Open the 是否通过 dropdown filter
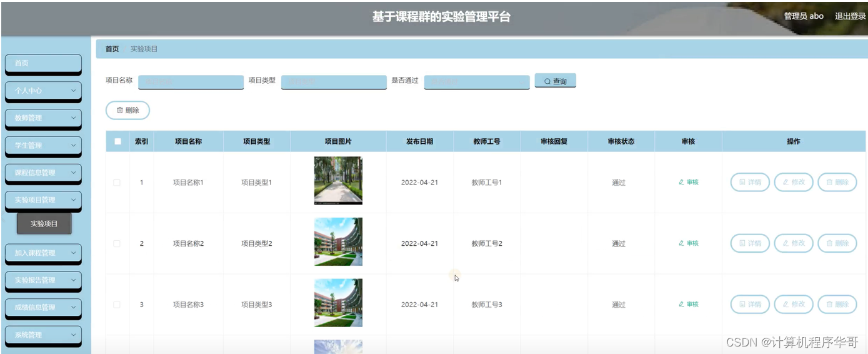 (x=477, y=82)
